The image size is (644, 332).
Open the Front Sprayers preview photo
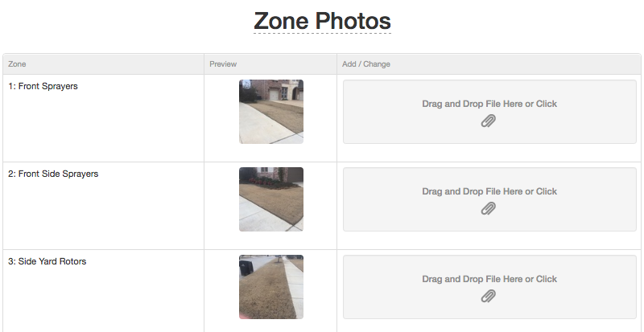(x=271, y=112)
